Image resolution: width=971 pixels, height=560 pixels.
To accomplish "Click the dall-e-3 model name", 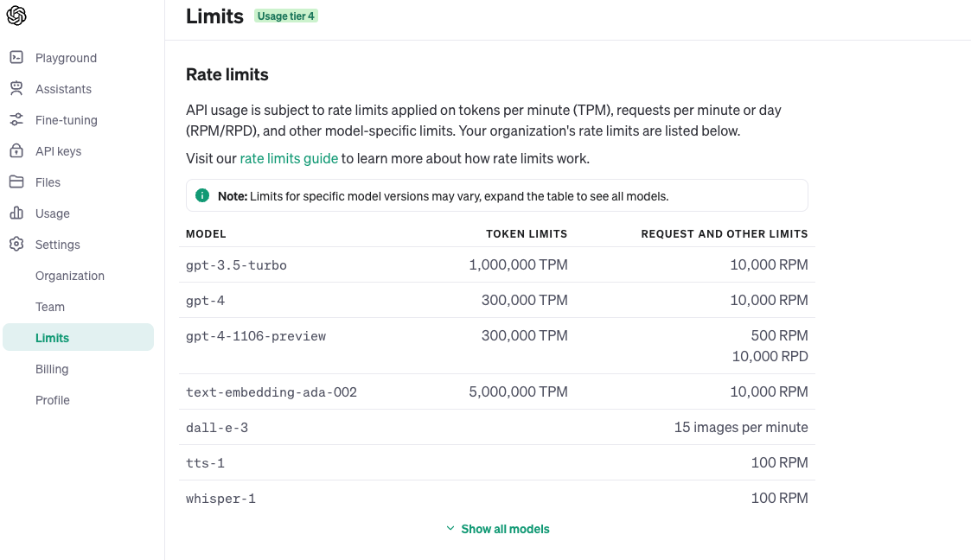I will 217,428.
